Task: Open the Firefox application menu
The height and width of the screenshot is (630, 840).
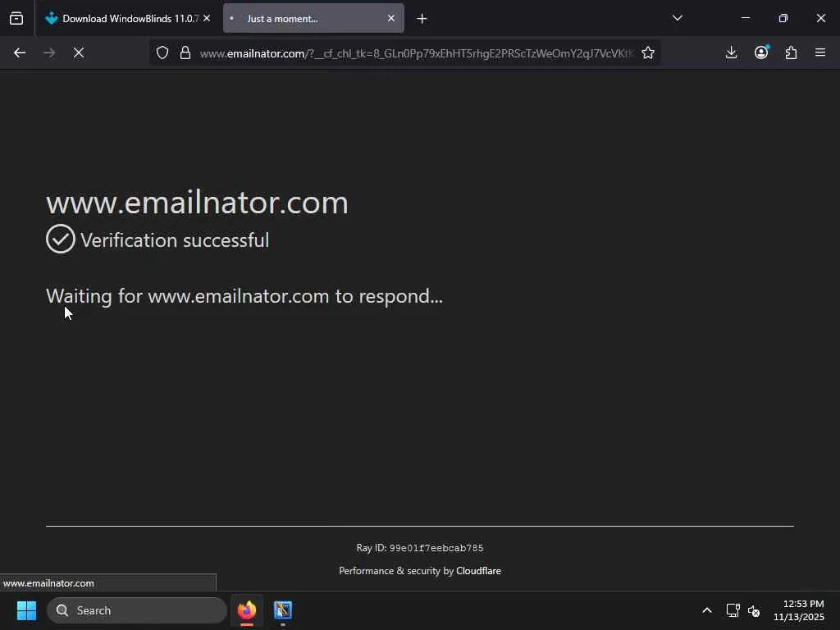Action: (820, 52)
